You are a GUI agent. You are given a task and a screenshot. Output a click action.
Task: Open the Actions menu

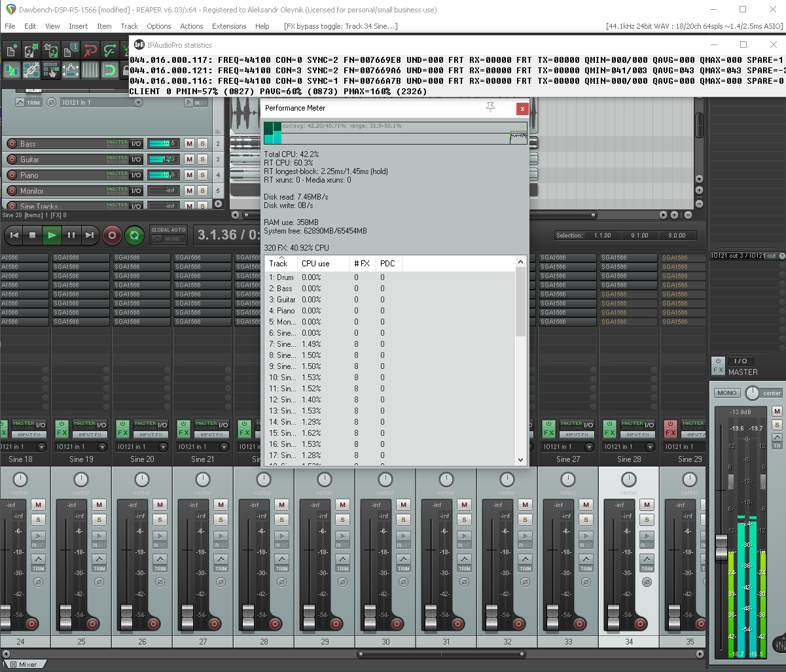point(192,26)
